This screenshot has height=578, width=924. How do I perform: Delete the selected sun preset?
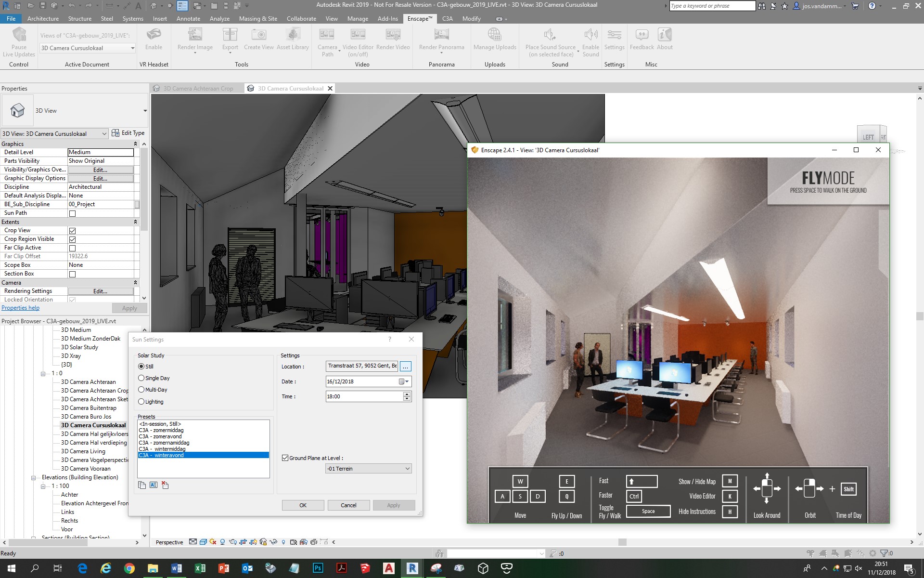(x=165, y=485)
